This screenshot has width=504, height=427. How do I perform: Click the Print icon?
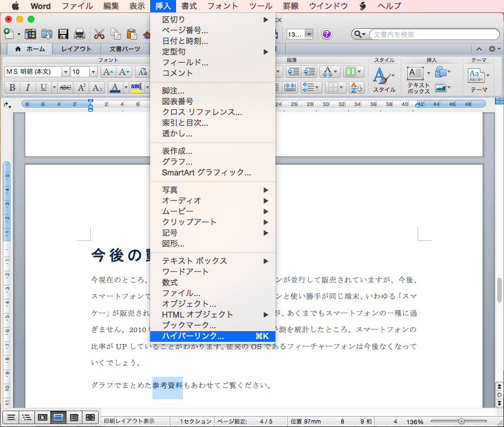click(x=80, y=34)
